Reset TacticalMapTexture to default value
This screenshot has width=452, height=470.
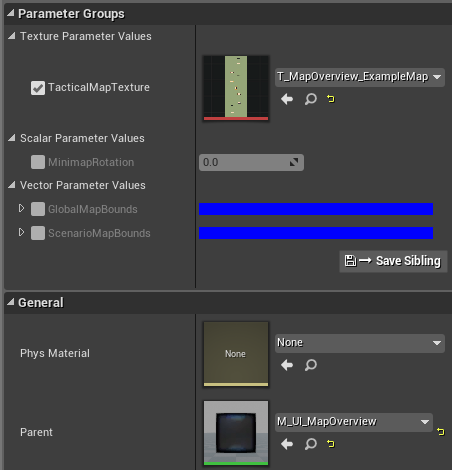(331, 99)
